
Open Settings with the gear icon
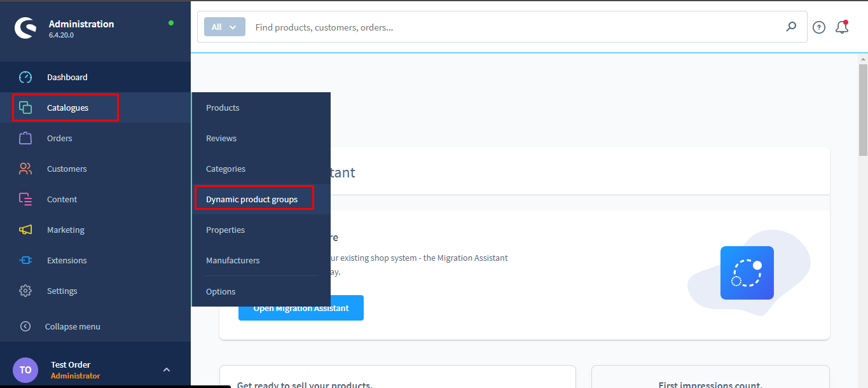25,290
